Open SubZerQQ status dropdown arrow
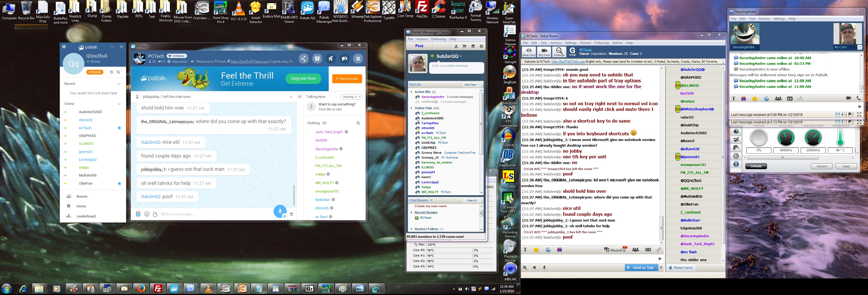 point(461,56)
